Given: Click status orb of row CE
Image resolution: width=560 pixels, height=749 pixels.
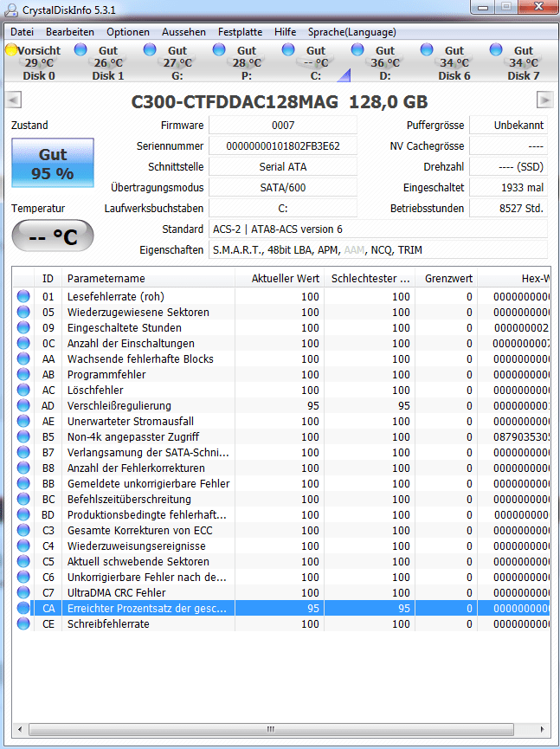Looking at the screenshot, I should 23,623.
